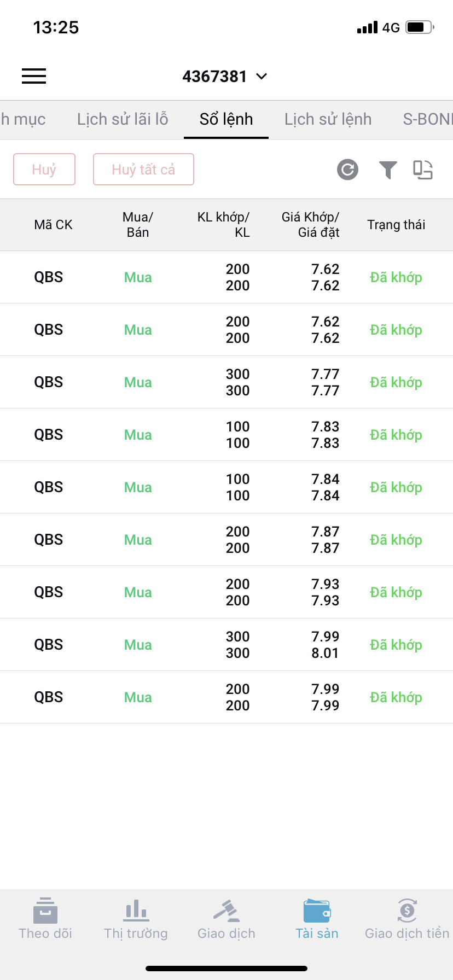Open the hamburger menu
Screen dimensions: 453x980
point(34,76)
